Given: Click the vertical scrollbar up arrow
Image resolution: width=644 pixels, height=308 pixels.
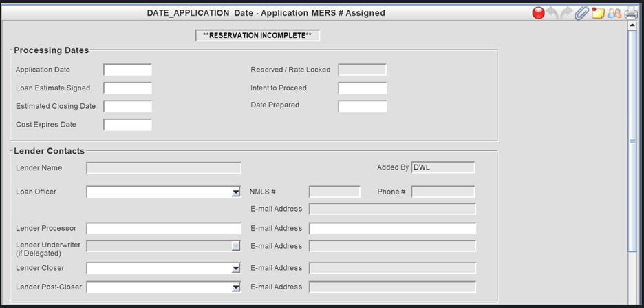Looking at the screenshot, I should [632, 26].
